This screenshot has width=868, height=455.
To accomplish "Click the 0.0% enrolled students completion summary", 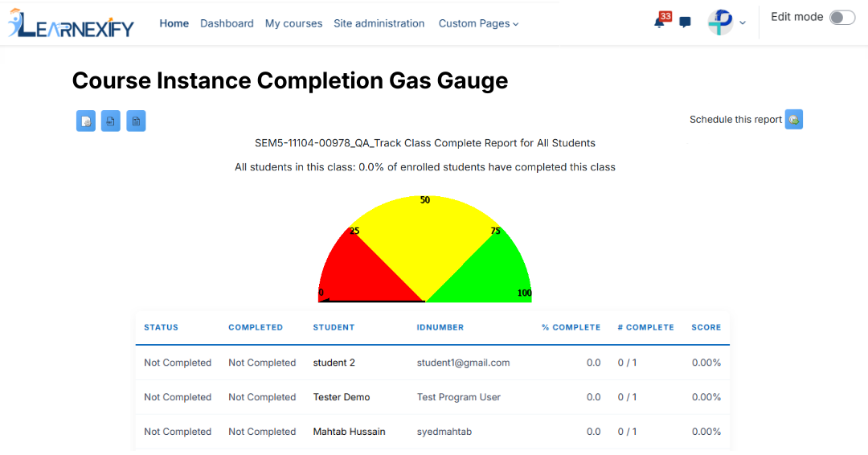I will tap(425, 167).
